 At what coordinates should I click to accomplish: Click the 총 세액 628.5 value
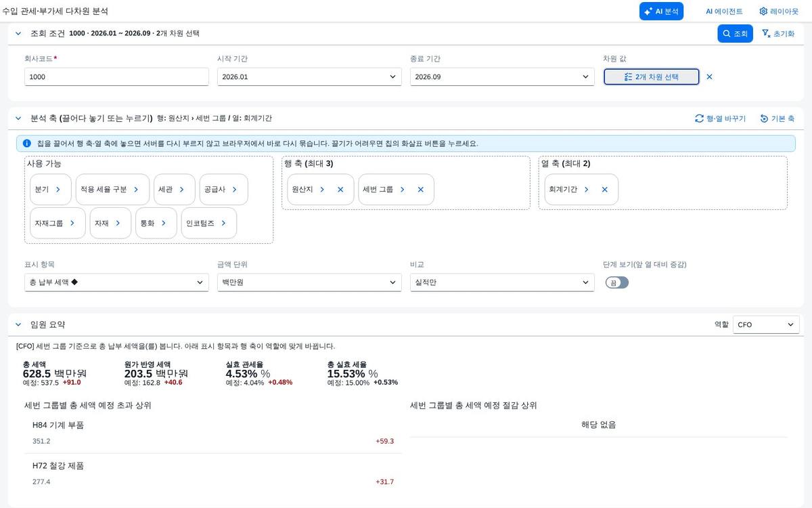pos(55,373)
